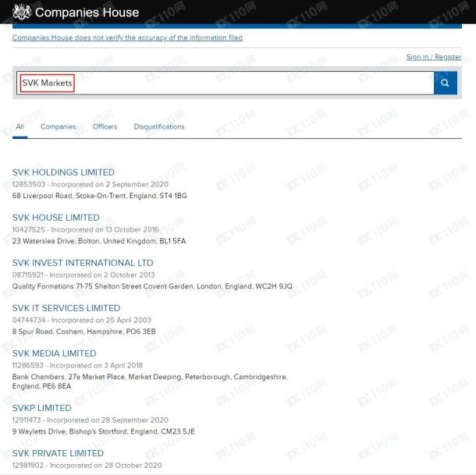This screenshot has width=476, height=475.
Task: Select text 12981902 - Incorporated on 28 October 2020
Action: point(87,465)
